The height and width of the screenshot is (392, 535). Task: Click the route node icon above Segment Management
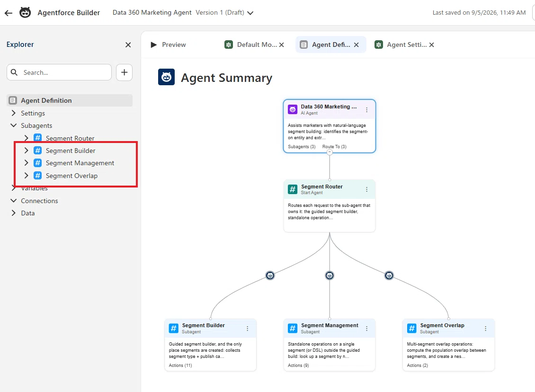coord(330,276)
